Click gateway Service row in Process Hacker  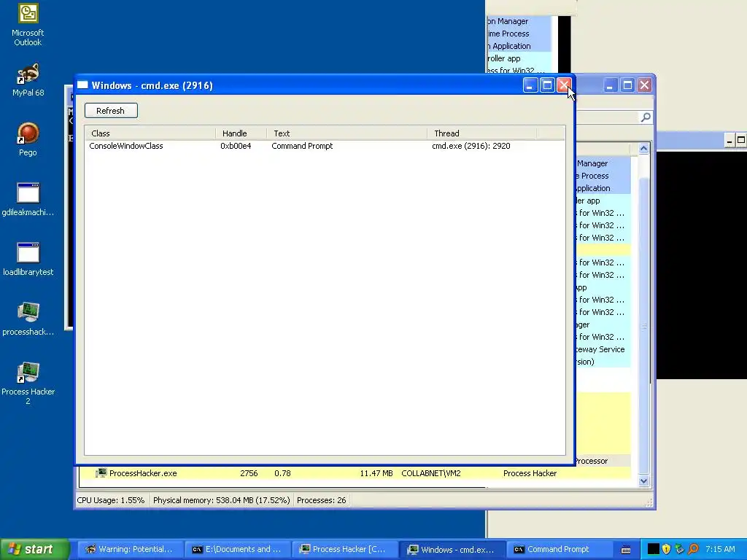click(x=603, y=349)
